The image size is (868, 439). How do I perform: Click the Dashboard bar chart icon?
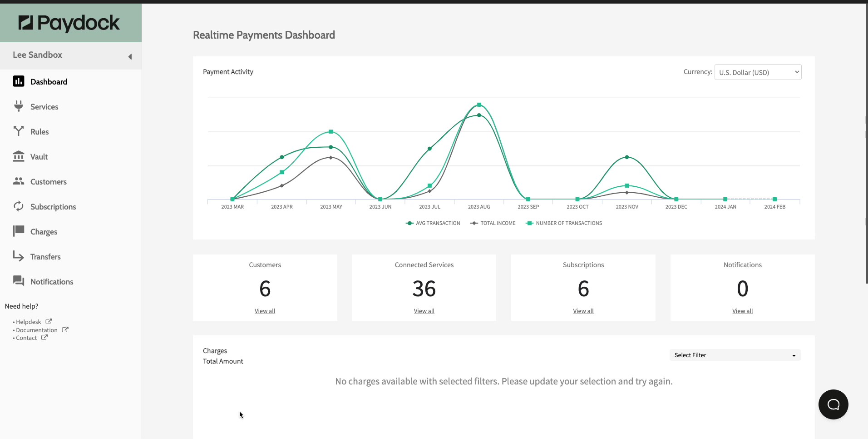coord(19,81)
